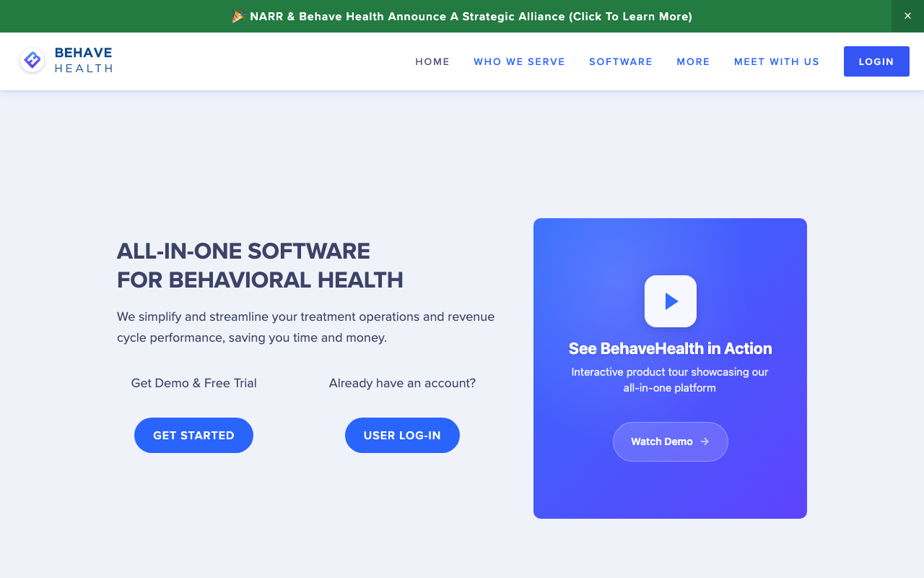This screenshot has height=578, width=924.
Task: Click the interactive product tour description text
Action: [x=670, y=379]
